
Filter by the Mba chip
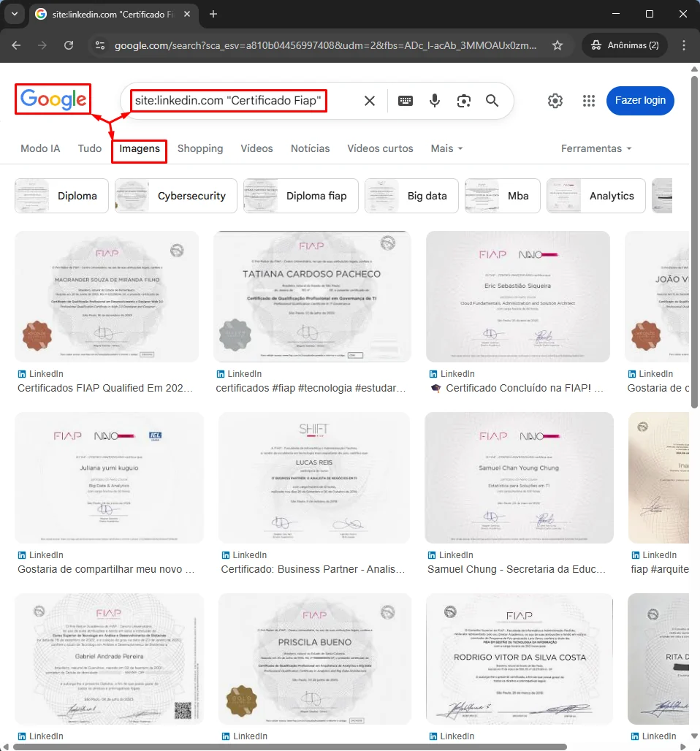(503, 196)
